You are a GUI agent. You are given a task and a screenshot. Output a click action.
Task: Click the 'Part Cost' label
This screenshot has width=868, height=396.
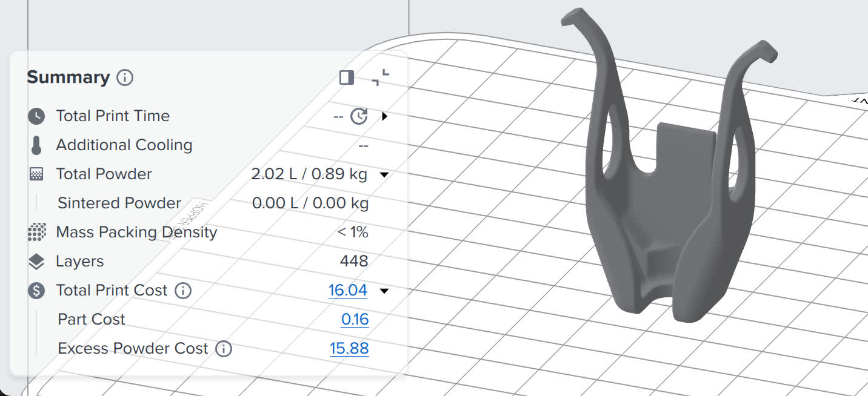(x=92, y=320)
